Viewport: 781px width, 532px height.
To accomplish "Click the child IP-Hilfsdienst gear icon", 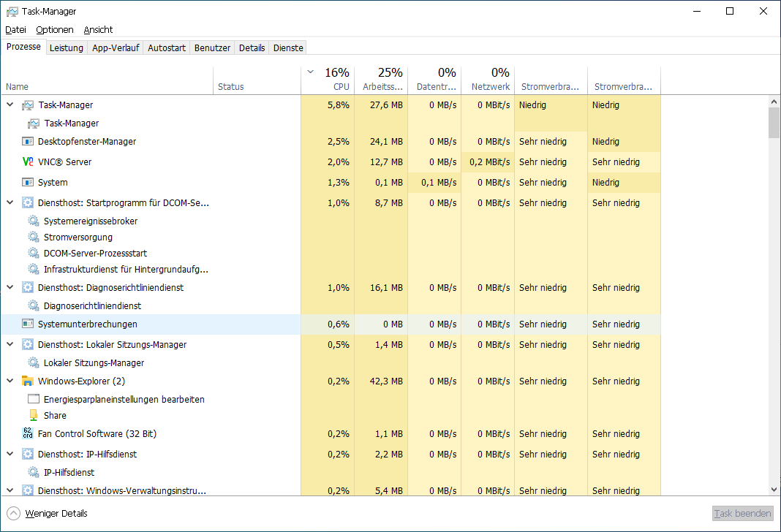I will tap(34, 472).
